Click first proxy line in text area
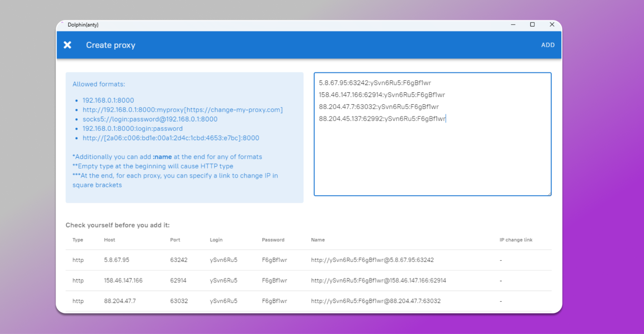This screenshot has width=644, height=334. tap(375, 83)
